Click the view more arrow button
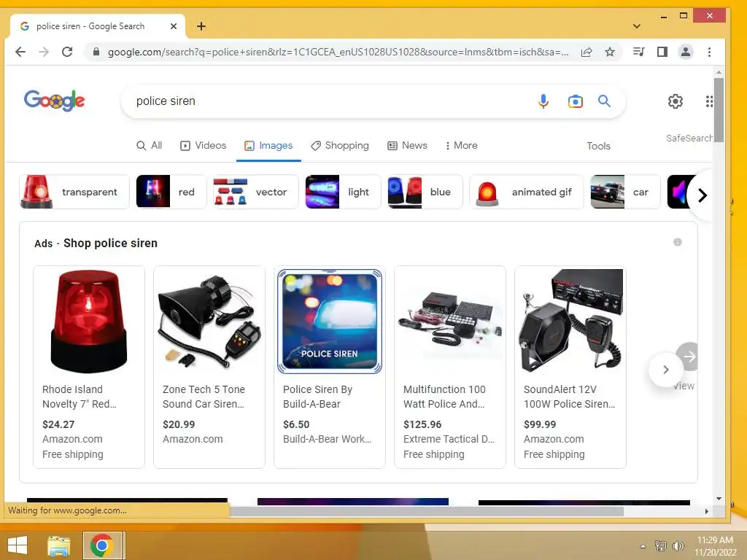Image resolution: width=747 pixels, height=560 pixels. coord(689,356)
